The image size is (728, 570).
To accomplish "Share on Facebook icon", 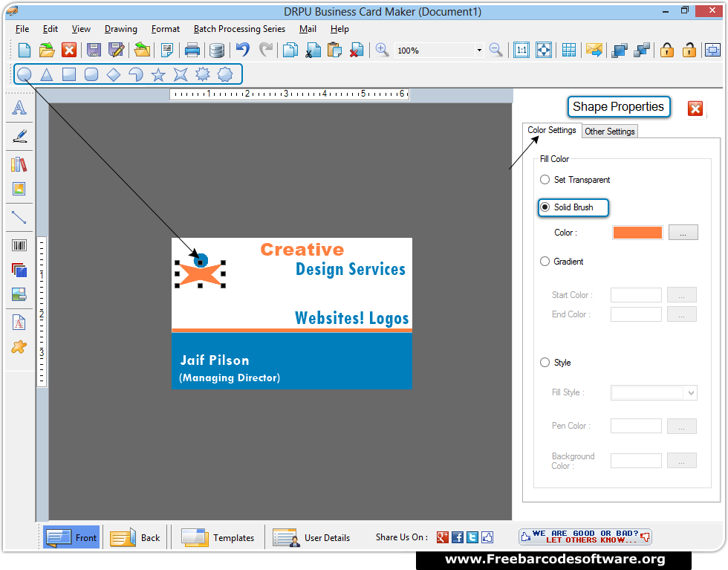I will pyautogui.click(x=458, y=537).
